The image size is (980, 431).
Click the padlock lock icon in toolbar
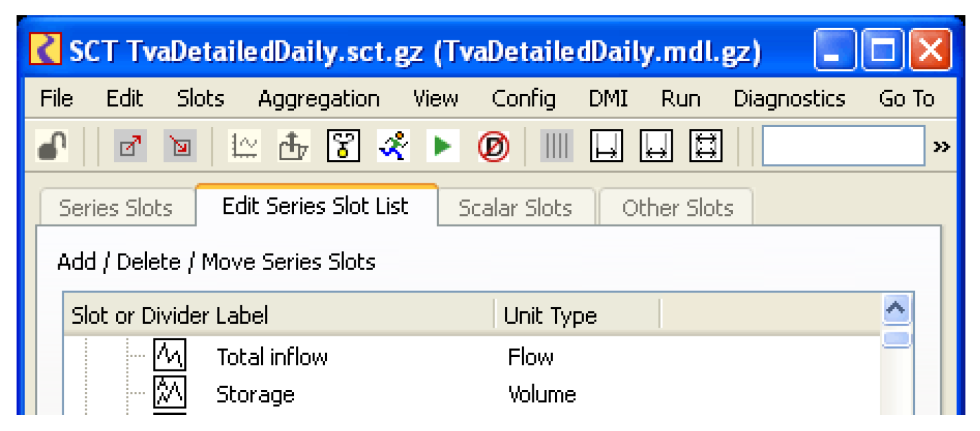click(x=52, y=145)
